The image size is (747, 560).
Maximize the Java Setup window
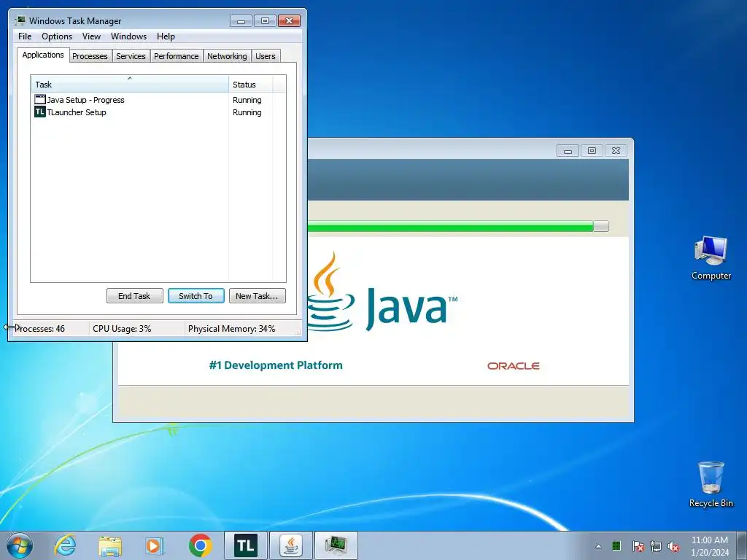tap(592, 150)
